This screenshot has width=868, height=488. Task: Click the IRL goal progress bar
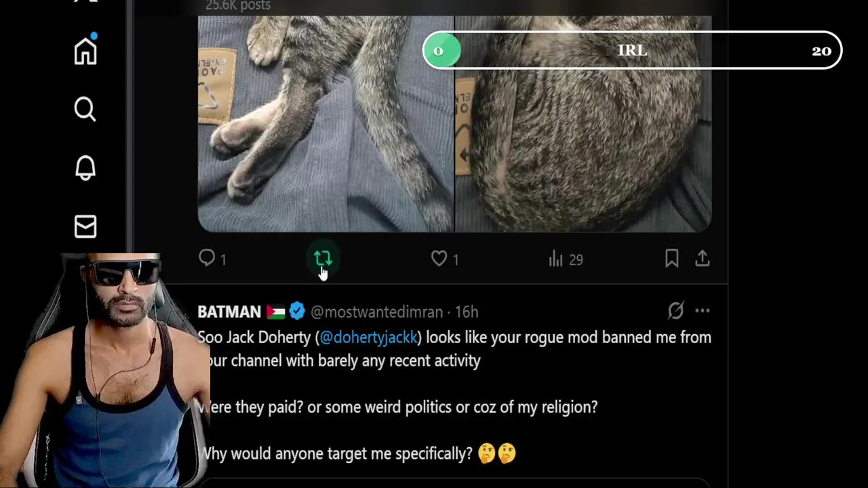pyautogui.click(x=632, y=50)
